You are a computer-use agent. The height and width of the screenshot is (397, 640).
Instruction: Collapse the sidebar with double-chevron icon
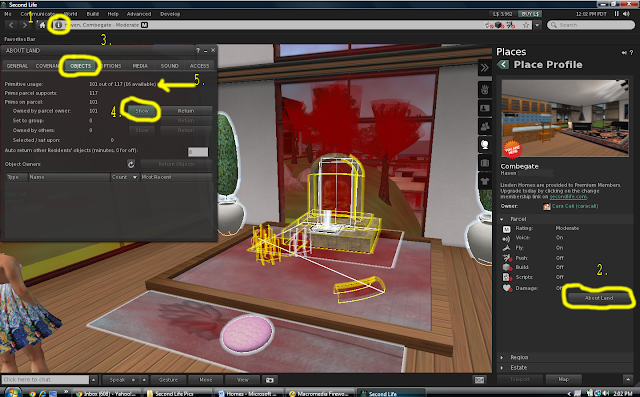coord(484,67)
